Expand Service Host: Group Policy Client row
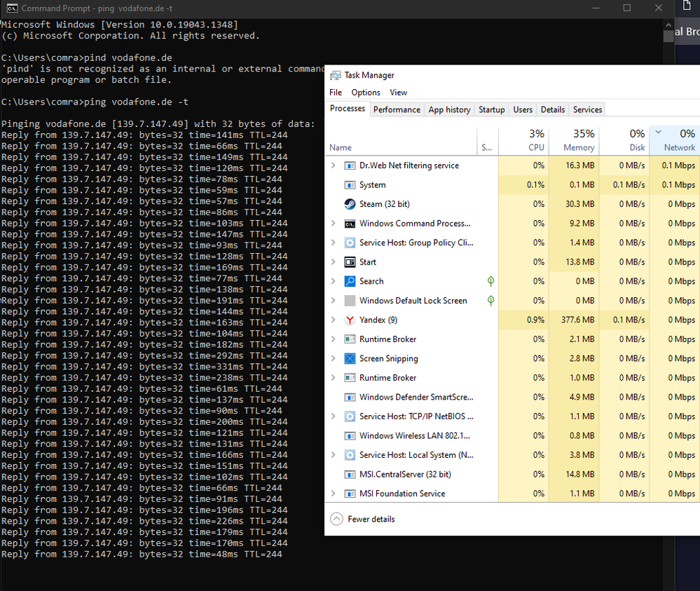Viewport: 700px width, 591px height. click(334, 243)
